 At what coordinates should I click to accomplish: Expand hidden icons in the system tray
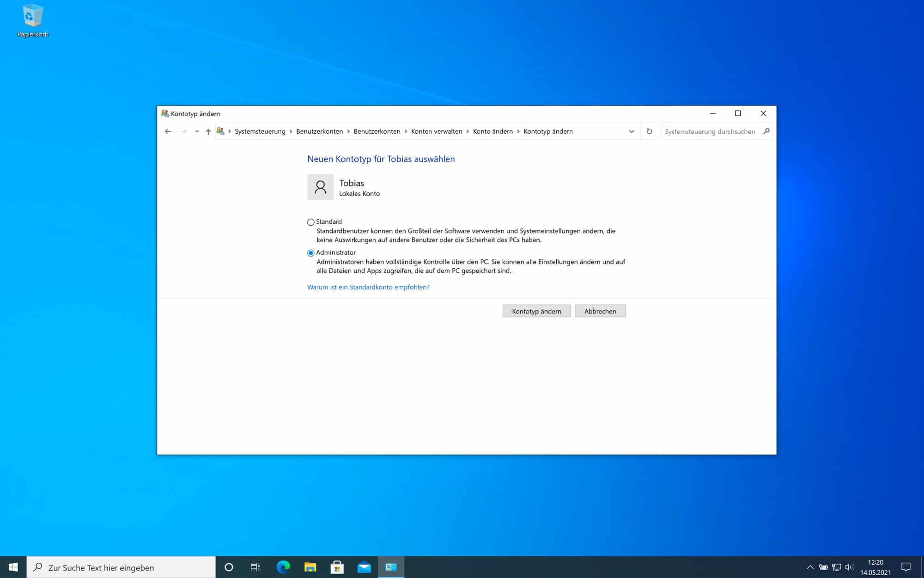pyautogui.click(x=810, y=567)
